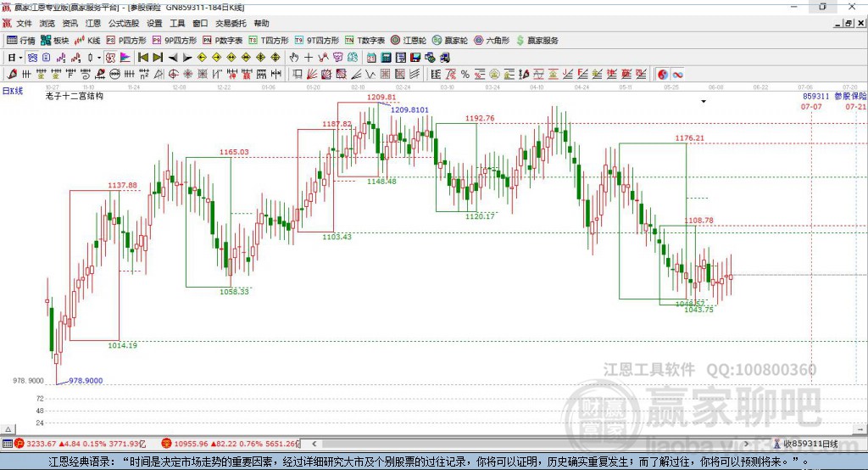Open the 帮助 menu

click(261, 23)
